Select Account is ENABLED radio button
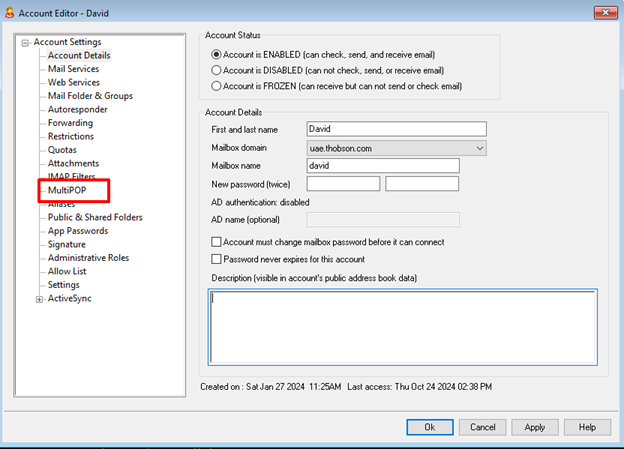 [x=216, y=54]
